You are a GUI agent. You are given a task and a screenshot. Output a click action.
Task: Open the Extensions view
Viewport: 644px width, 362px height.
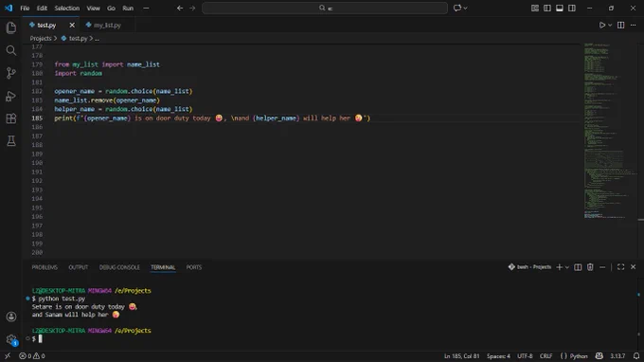click(11, 118)
